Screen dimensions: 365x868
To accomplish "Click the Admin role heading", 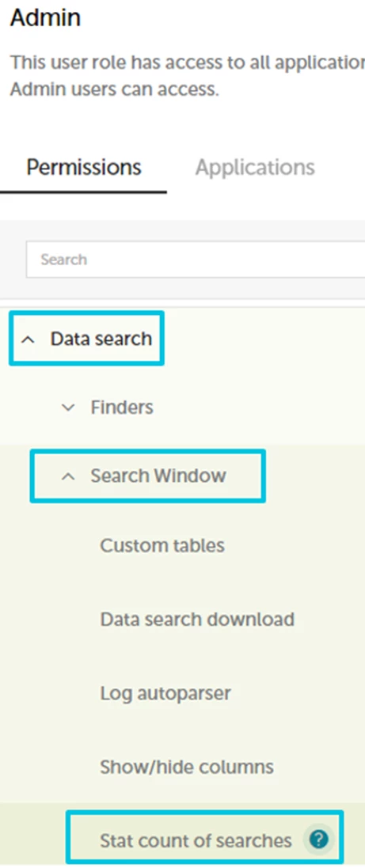I will [45, 18].
